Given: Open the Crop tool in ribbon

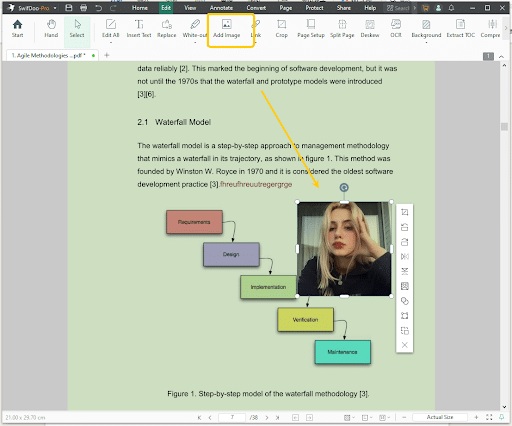Looking at the screenshot, I should (281, 29).
